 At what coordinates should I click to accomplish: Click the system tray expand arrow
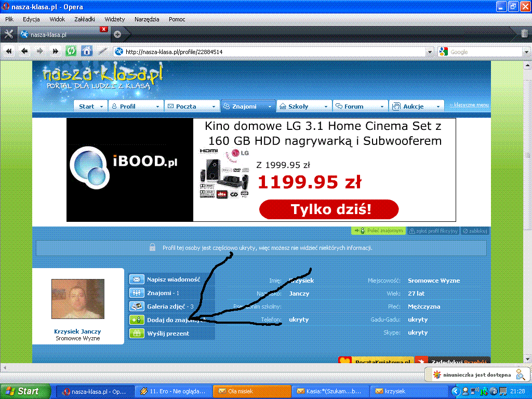pos(456,391)
